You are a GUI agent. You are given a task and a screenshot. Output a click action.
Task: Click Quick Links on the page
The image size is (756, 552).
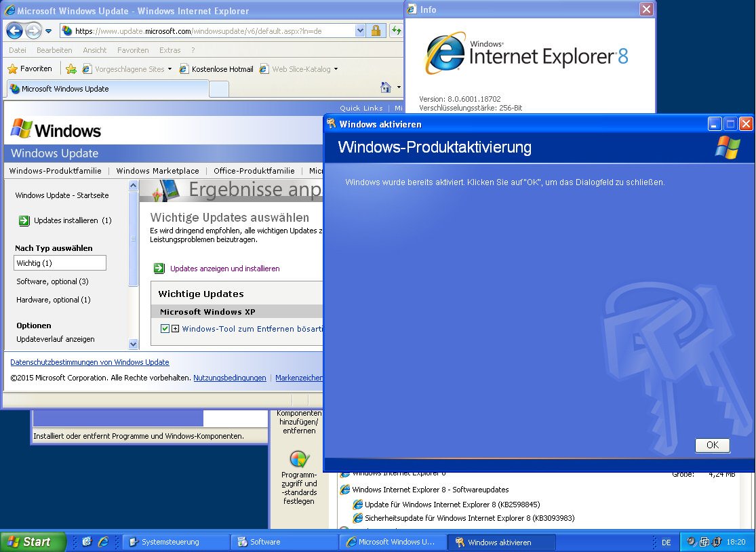[x=361, y=108]
